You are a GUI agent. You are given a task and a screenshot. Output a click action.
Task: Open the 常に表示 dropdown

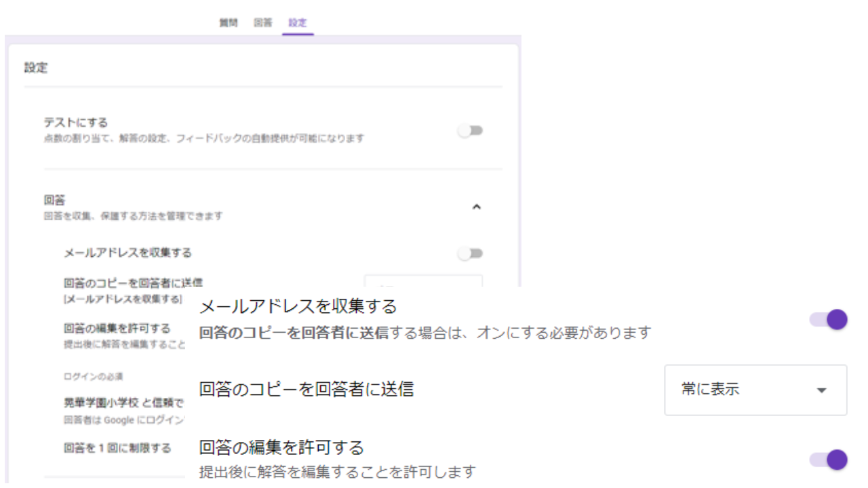[755, 390]
